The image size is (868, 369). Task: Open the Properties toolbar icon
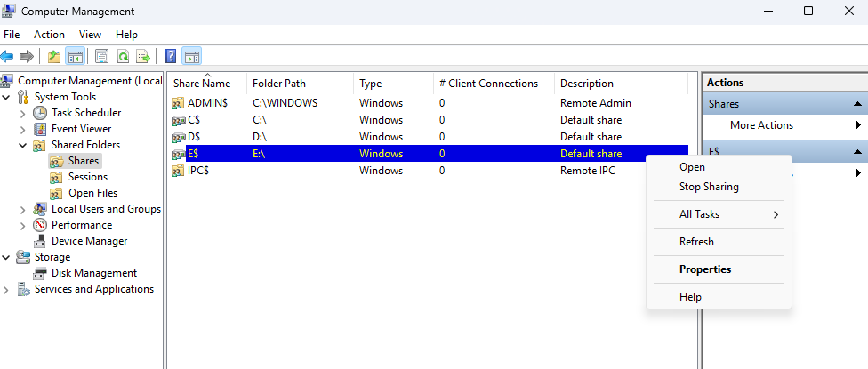click(101, 56)
